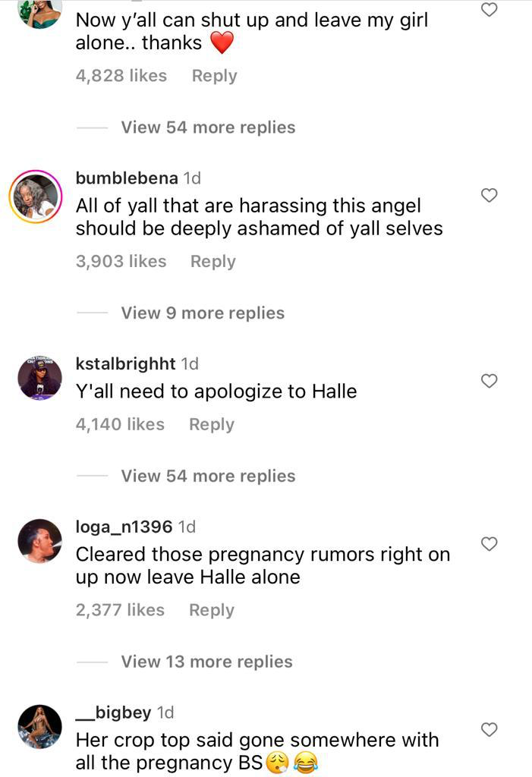Open loga_n1396's profile avatar

[39, 541]
